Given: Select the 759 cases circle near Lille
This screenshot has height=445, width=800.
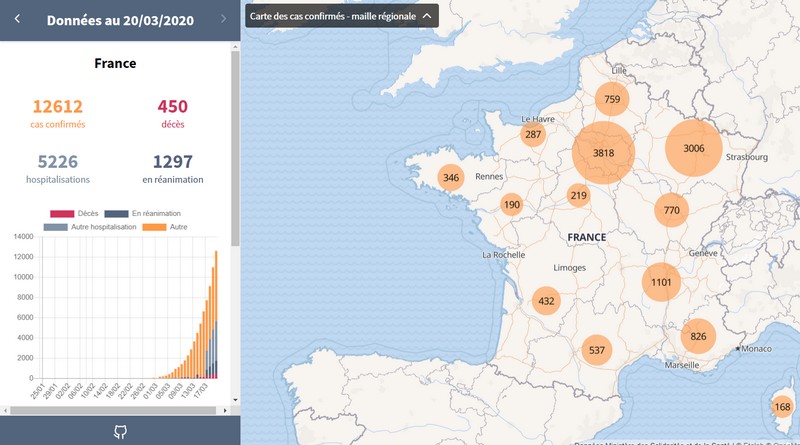Looking at the screenshot, I should (612, 99).
